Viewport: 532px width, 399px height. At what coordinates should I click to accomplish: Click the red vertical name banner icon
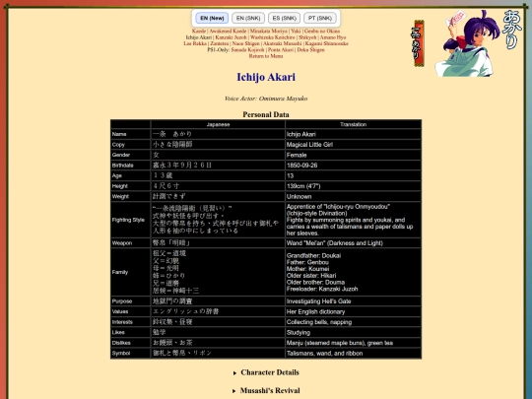[419, 43]
